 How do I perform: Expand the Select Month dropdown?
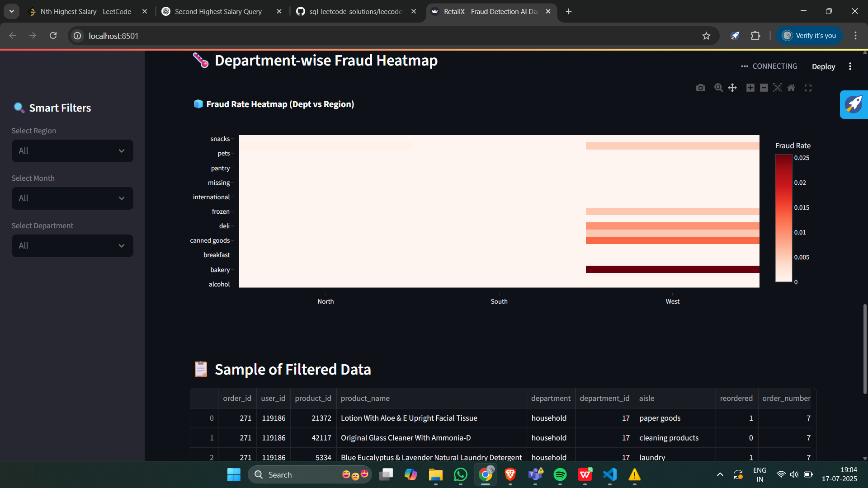click(72, 198)
